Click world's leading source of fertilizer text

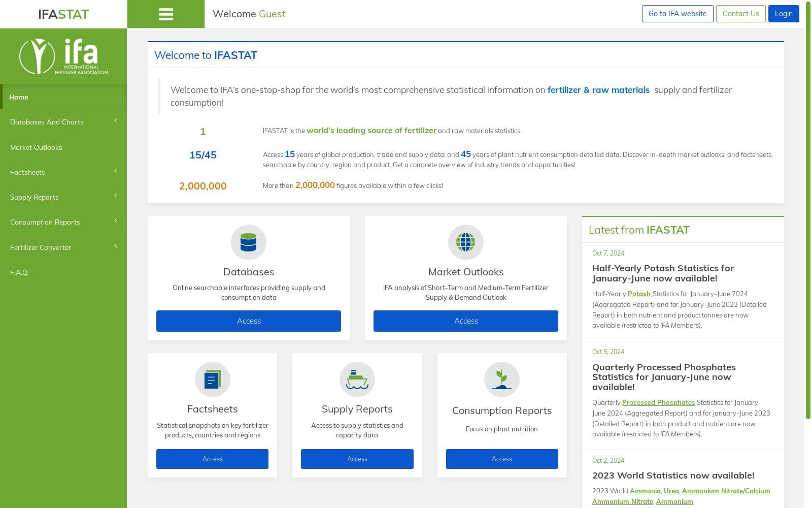coord(371,131)
